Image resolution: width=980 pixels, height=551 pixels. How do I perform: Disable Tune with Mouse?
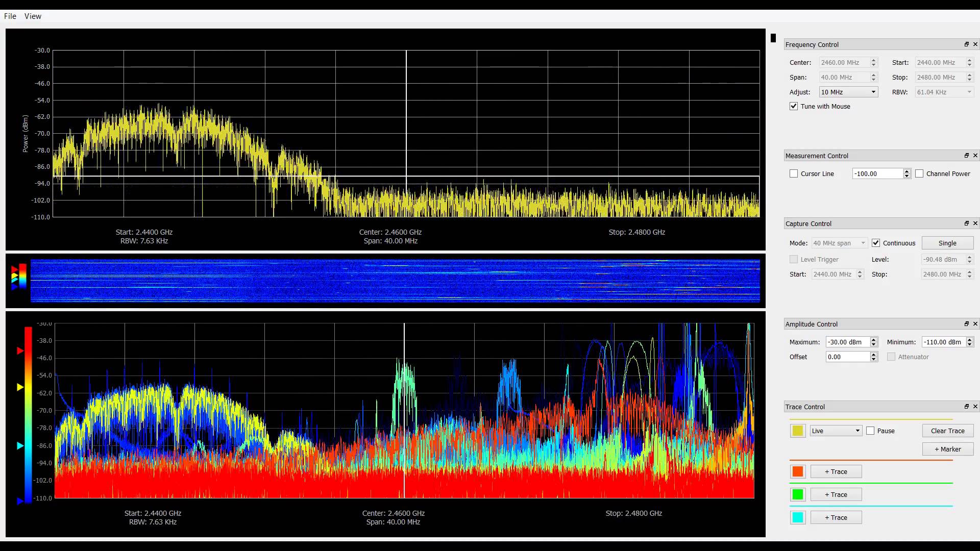[x=794, y=106]
